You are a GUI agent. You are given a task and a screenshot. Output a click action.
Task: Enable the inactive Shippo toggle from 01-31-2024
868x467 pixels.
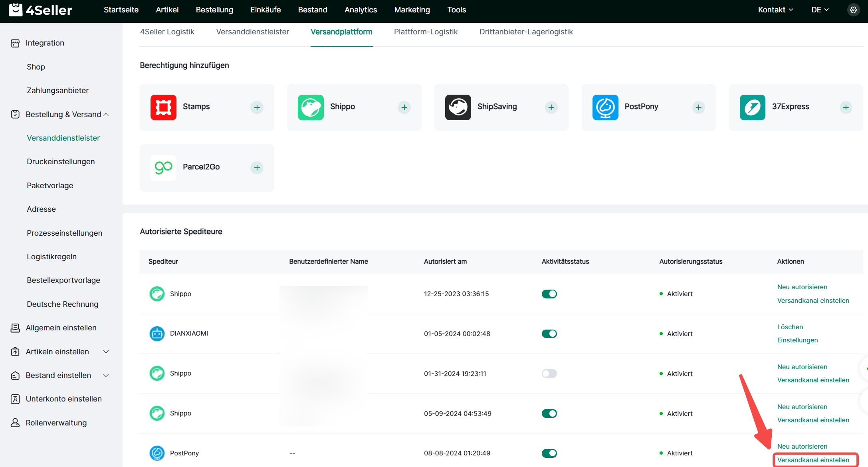click(549, 374)
